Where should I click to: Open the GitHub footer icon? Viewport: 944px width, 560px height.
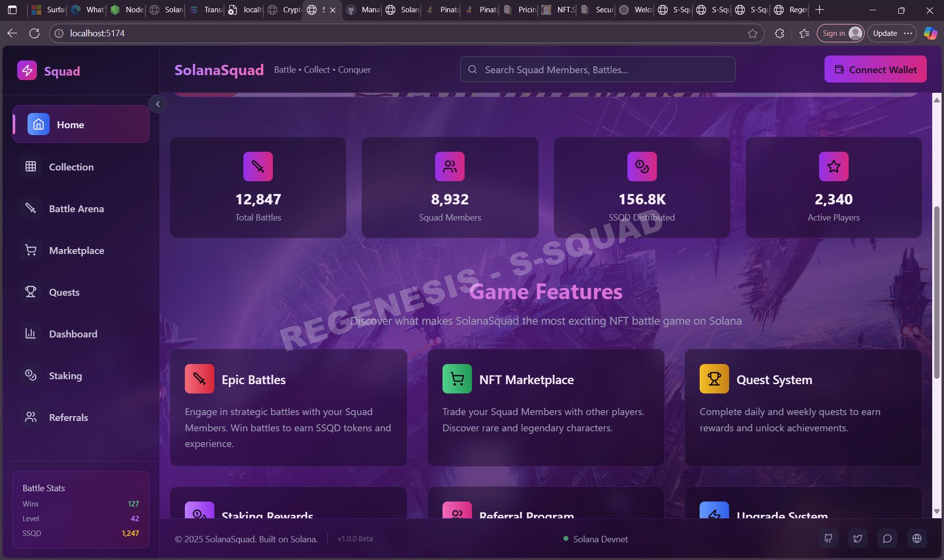click(x=828, y=538)
